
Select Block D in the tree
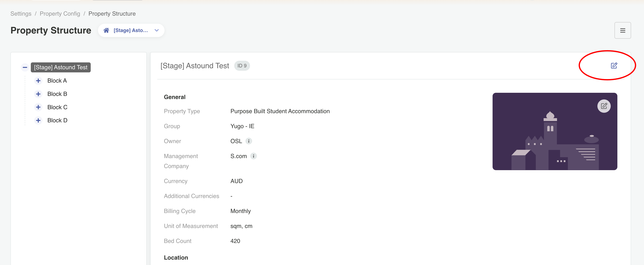[57, 120]
